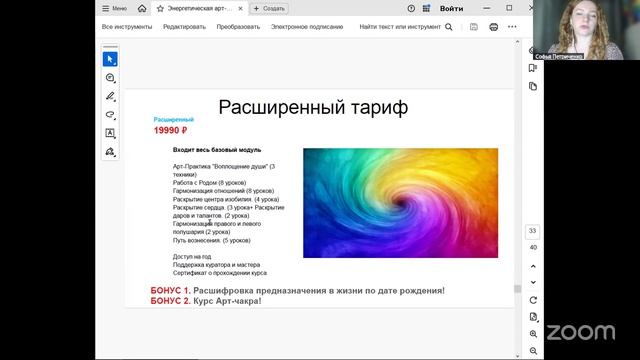Open the Преобразовать menu
Screen dimensions: 640x360
[x=238, y=27]
